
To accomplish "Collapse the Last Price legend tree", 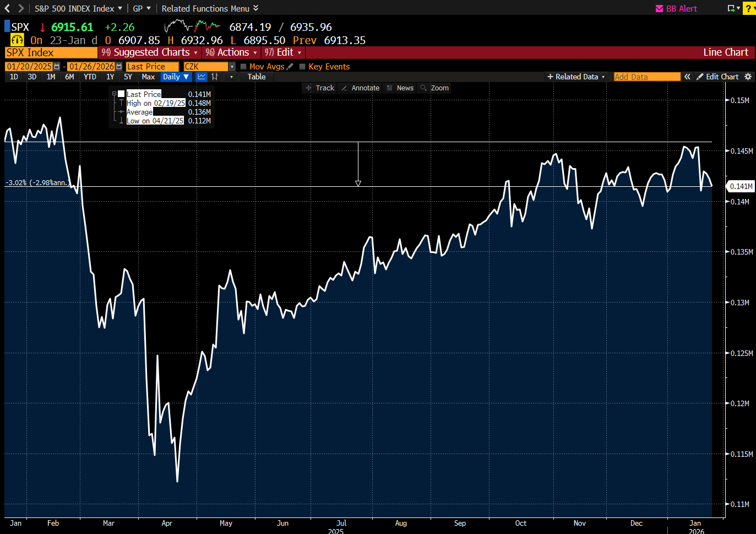I will tap(114, 94).
